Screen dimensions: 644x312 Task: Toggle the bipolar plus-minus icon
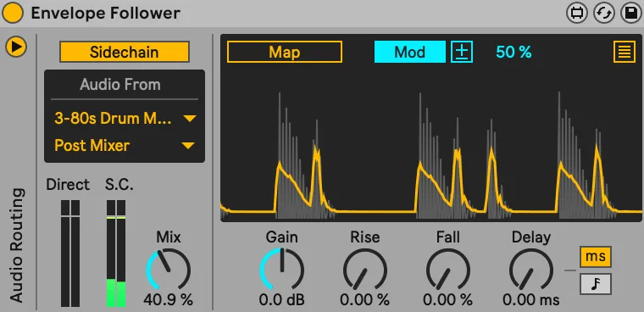click(462, 53)
